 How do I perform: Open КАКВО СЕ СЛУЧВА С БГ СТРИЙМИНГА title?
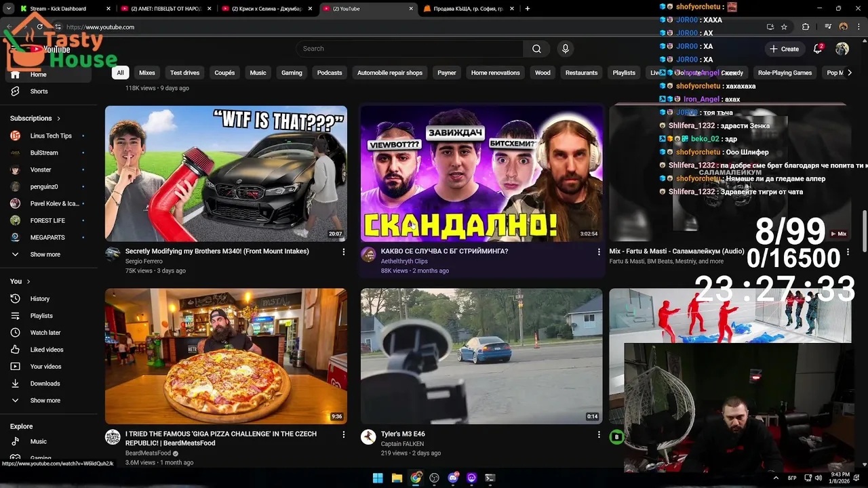(444, 251)
